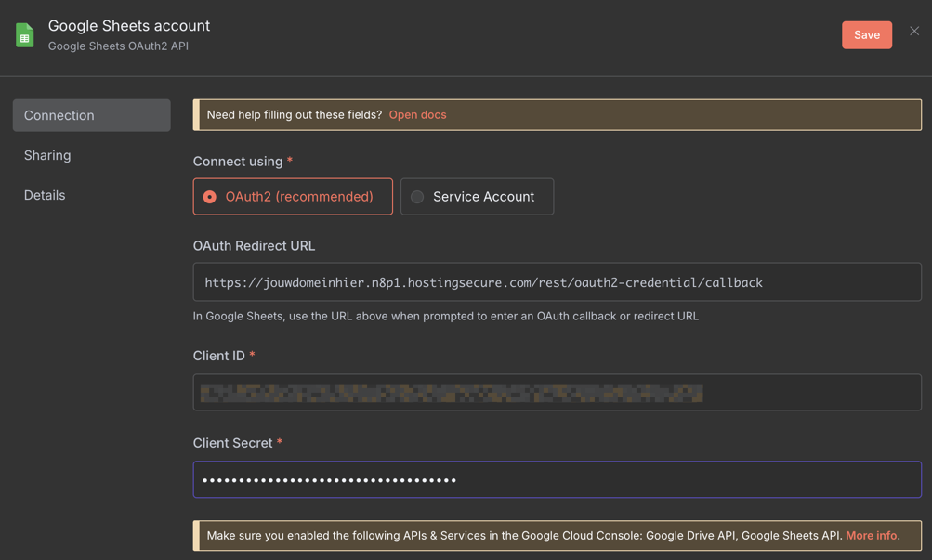Switch to the Sharing tab
This screenshot has width=932, height=560.
[x=47, y=155]
